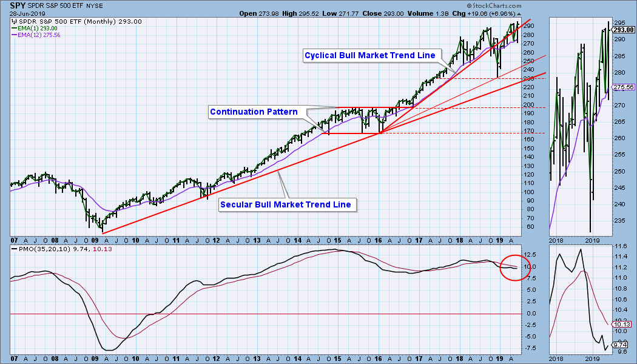
Task: Click the purple EMA(12) legend line marker
Action: pyautogui.click(x=14, y=35)
